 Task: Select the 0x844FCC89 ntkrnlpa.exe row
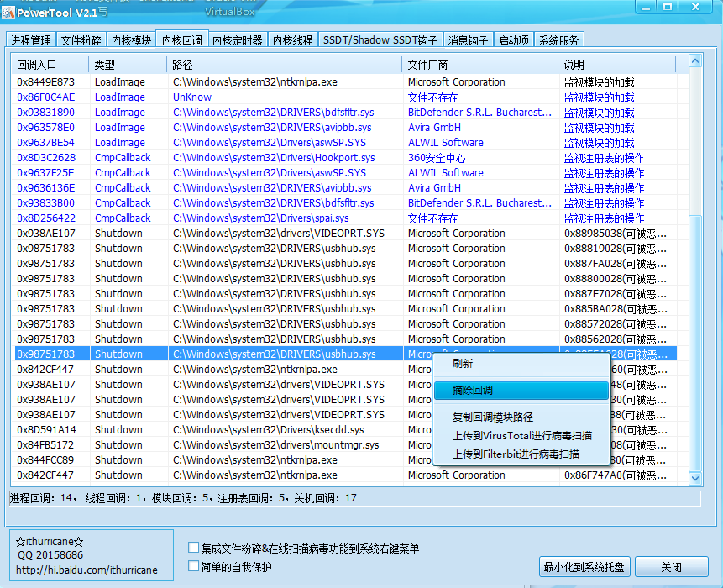tap(345, 460)
